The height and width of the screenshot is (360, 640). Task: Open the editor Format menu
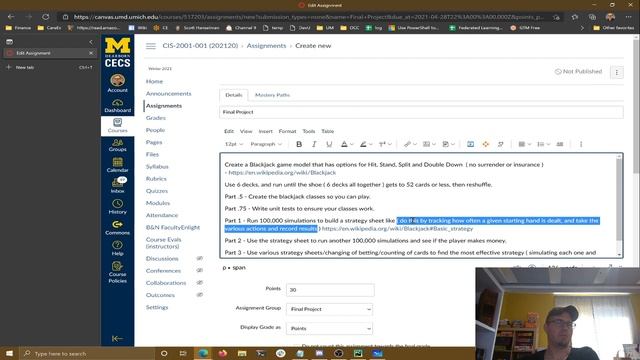tap(287, 131)
